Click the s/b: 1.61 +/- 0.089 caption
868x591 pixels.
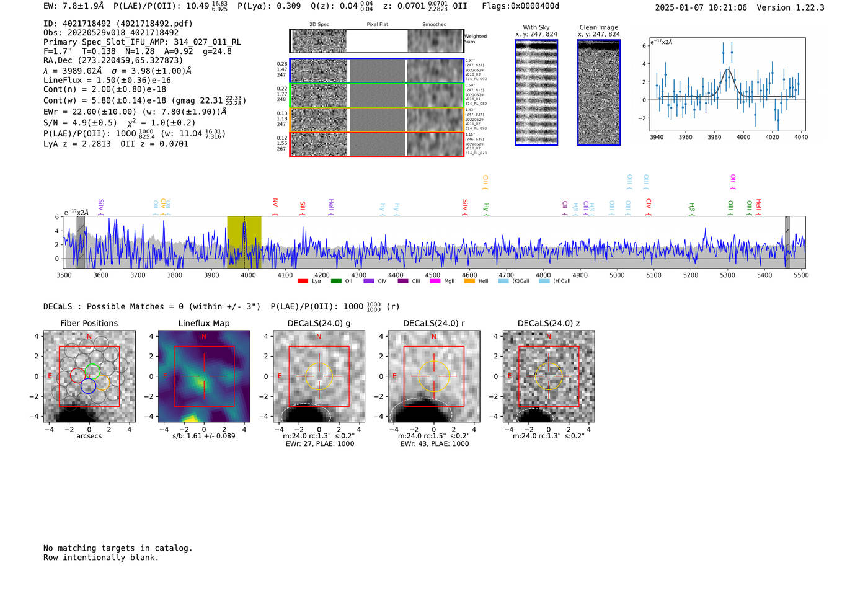pyautogui.click(x=204, y=436)
